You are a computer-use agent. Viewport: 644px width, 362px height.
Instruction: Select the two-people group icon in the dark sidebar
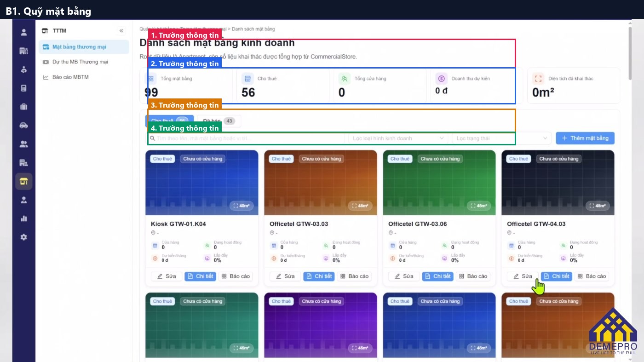(23, 144)
